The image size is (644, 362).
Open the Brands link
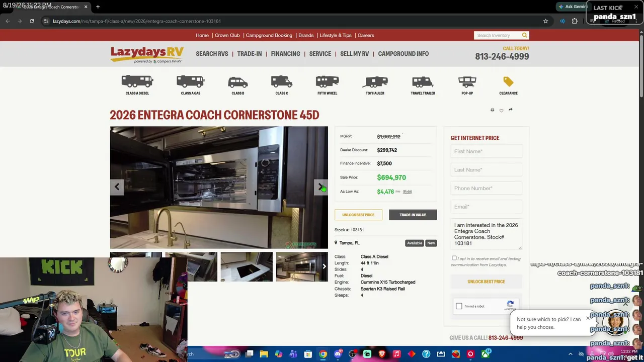[x=306, y=35]
